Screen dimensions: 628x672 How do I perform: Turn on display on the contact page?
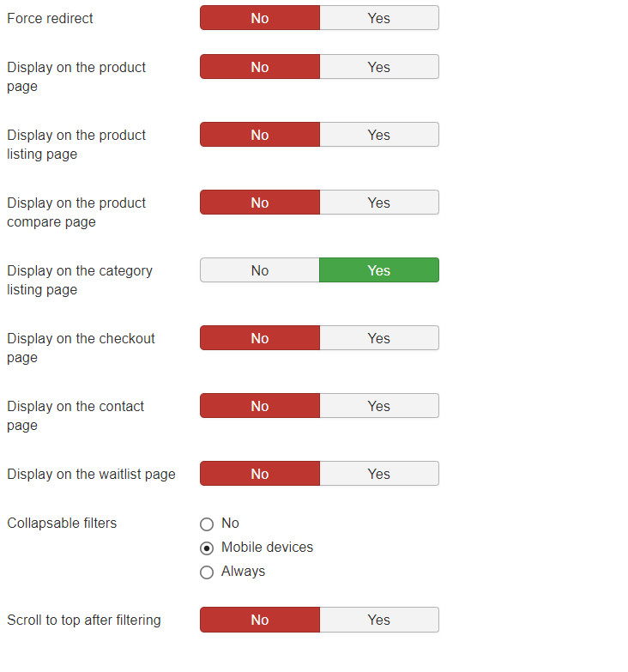click(x=378, y=406)
